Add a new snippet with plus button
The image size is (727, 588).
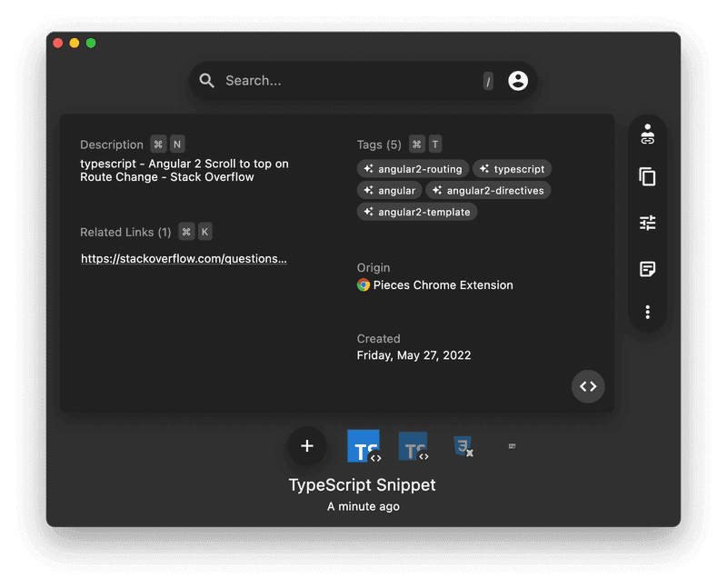307,446
